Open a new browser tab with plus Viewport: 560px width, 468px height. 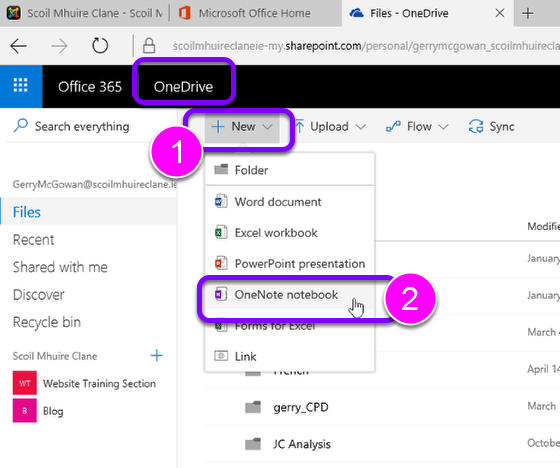pyautogui.click(x=528, y=13)
